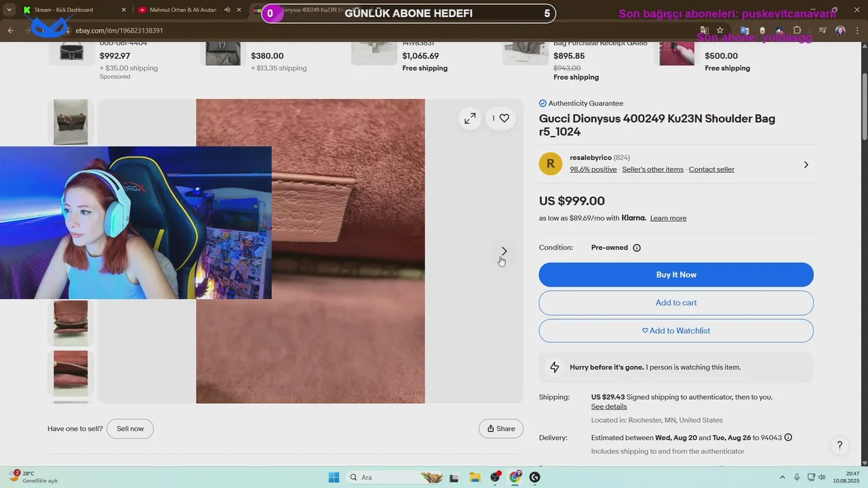Expand seller details chevron arrow
This screenshot has width=868, height=488.
(806, 165)
